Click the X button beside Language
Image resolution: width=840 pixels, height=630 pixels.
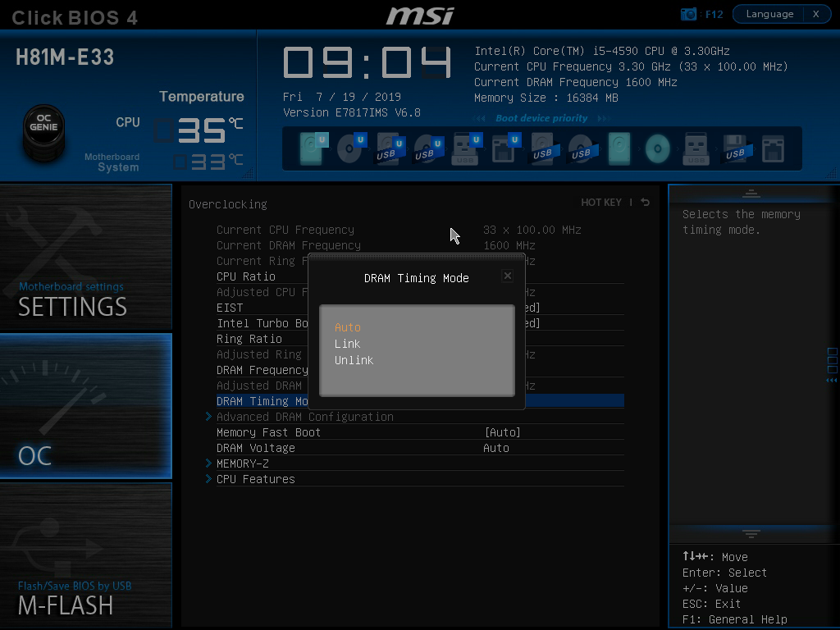tap(816, 14)
